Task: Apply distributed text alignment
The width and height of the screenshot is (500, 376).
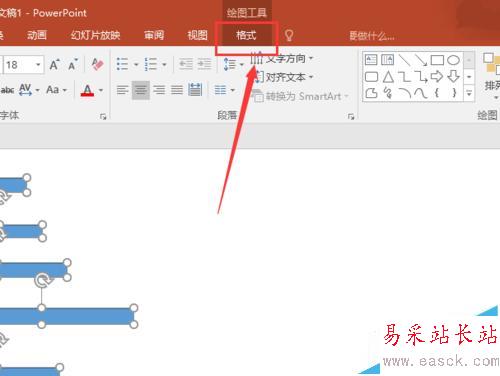Action: 195,90
